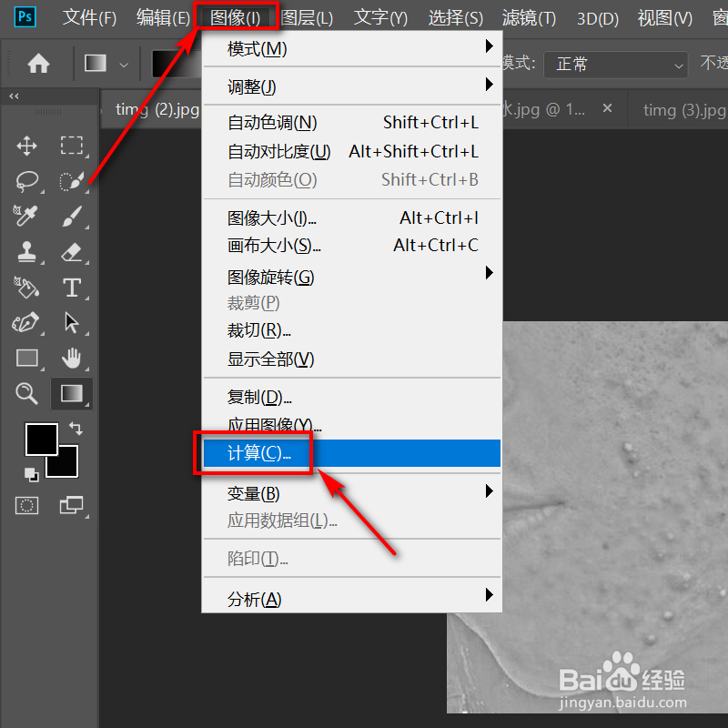Expand the 变量(B) submenu

coord(352,493)
